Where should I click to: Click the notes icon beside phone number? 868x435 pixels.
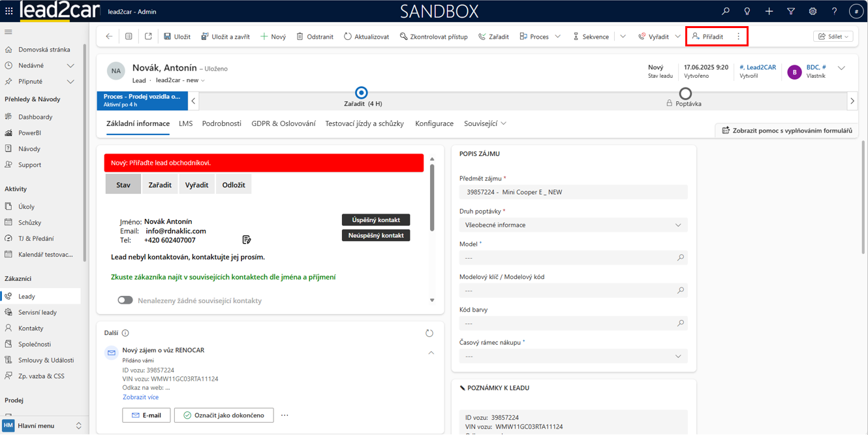point(247,240)
